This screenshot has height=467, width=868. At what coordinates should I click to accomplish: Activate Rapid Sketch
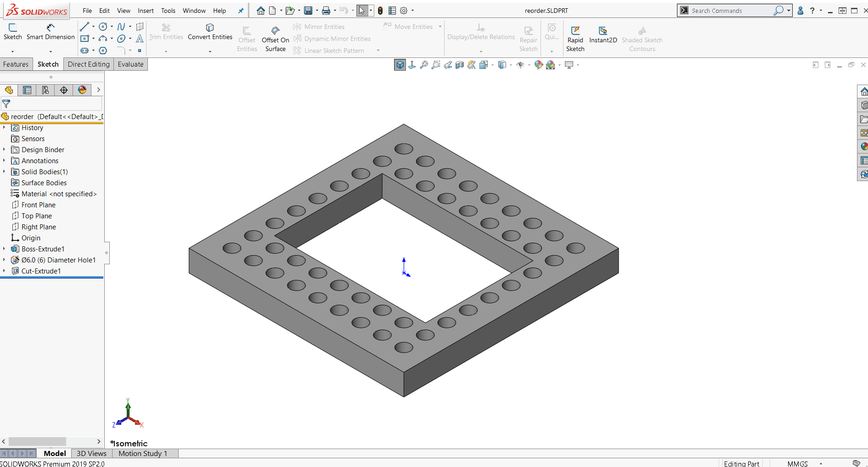point(575,40)
